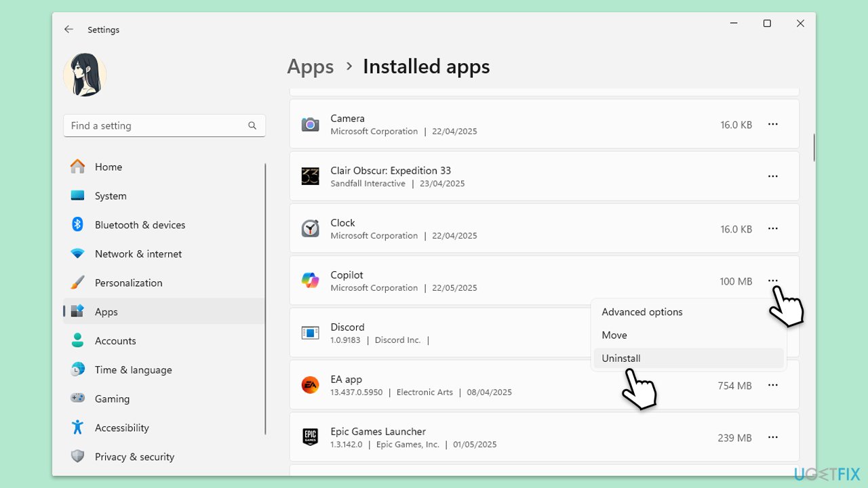
Task: Click the search magnifier icon
Action: [252, 125]
